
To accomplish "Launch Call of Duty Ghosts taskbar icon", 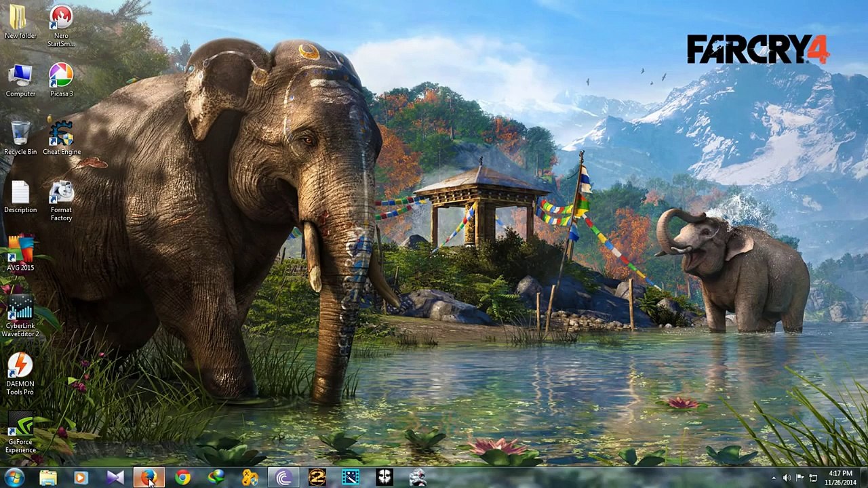I will 384,478.
